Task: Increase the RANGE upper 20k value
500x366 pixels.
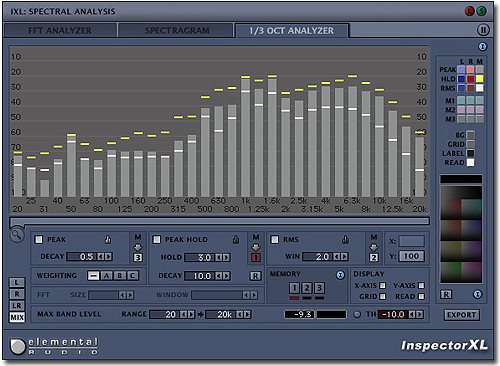Action: pyautogui.click(x=247, y=314)
